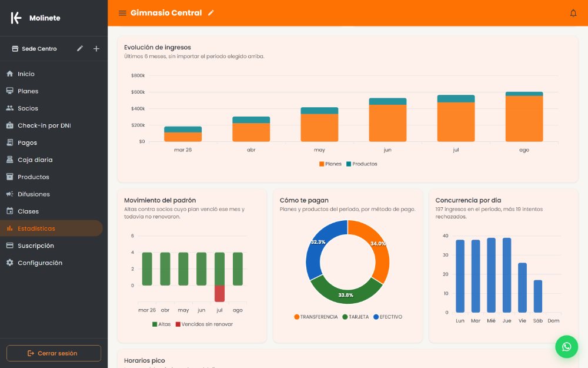Click the Gimnasio Central title
588x368 pixels.
[x=166, y=13]
